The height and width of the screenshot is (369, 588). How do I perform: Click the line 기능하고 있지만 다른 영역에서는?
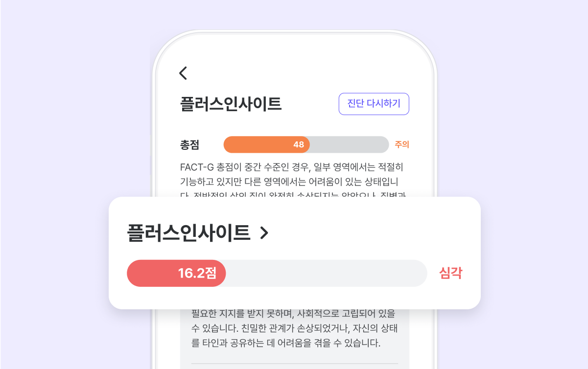pyautogui.click(x=293, y=182)
